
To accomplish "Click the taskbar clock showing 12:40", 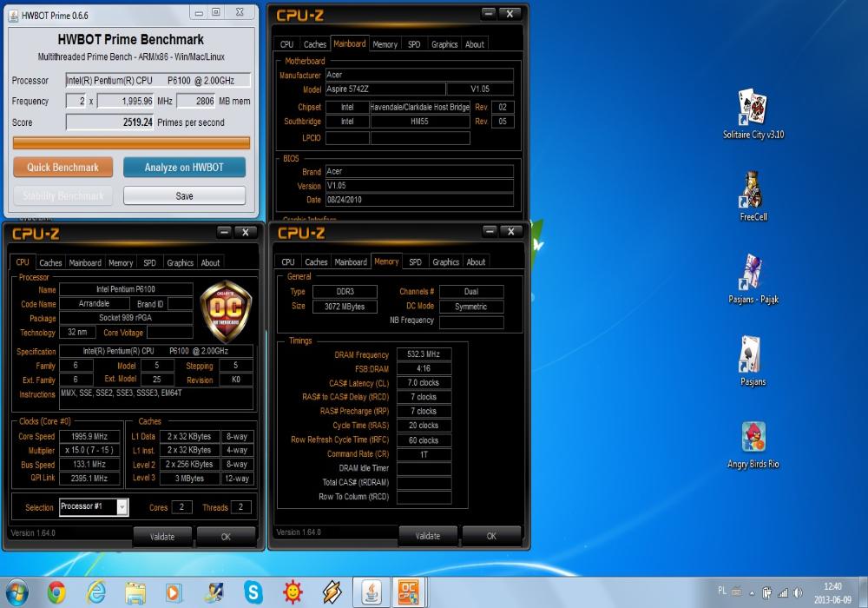I will [832, 592].
